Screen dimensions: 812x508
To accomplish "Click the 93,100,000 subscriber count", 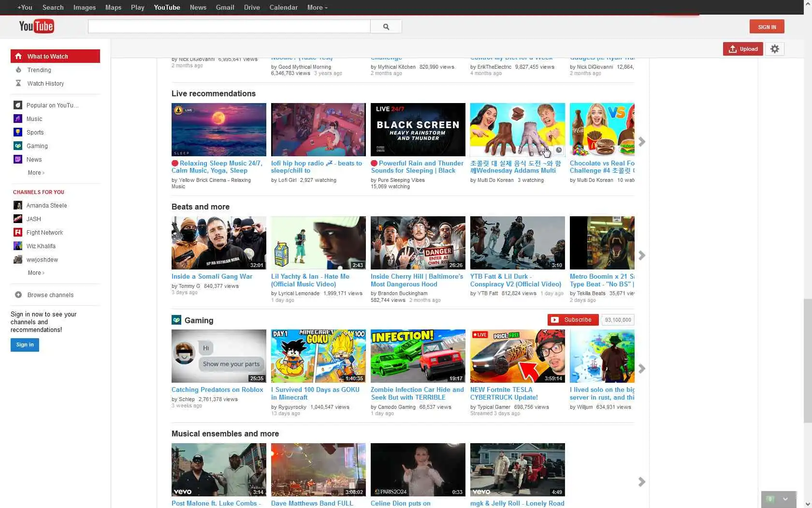I will coord(618,320).
